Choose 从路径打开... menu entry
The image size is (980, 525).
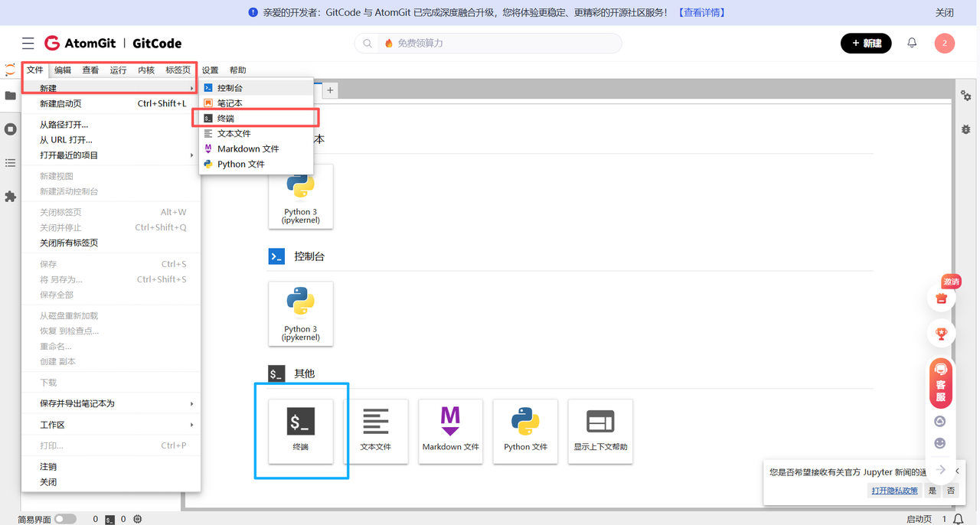111,125
